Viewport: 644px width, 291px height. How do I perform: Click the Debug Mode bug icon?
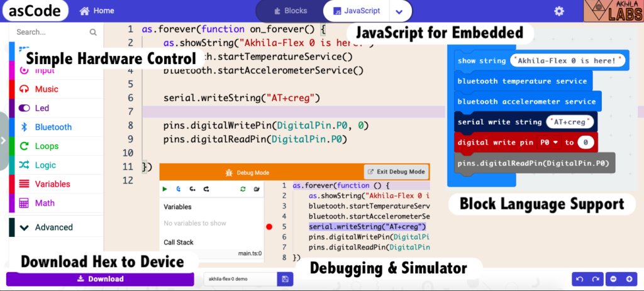coord(229,173)
